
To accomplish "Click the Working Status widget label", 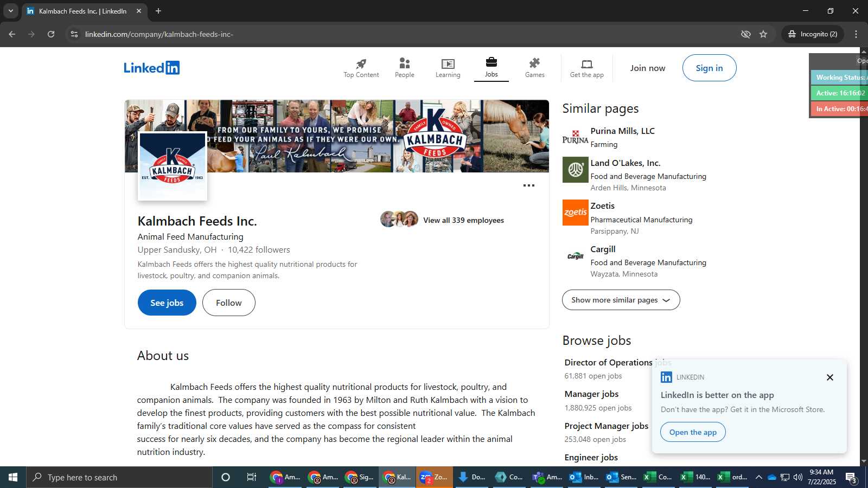I will [x=839, y=78].
